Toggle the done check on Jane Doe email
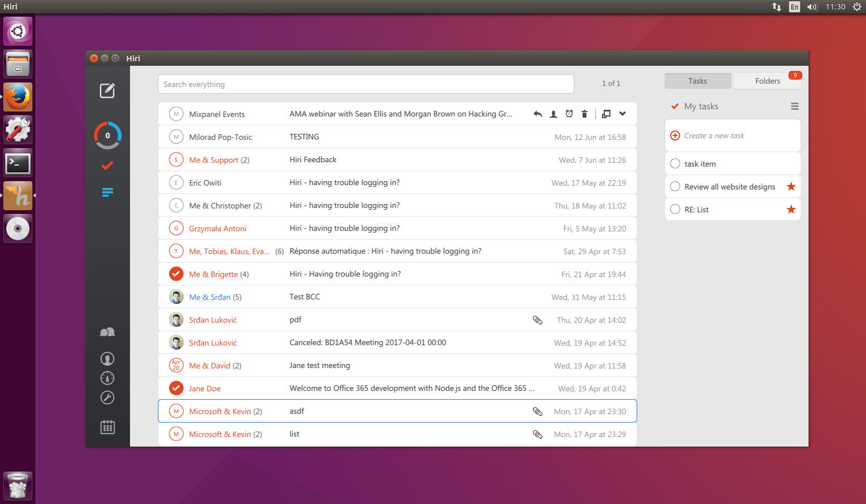The image size is (866, 504). (176, 389)
